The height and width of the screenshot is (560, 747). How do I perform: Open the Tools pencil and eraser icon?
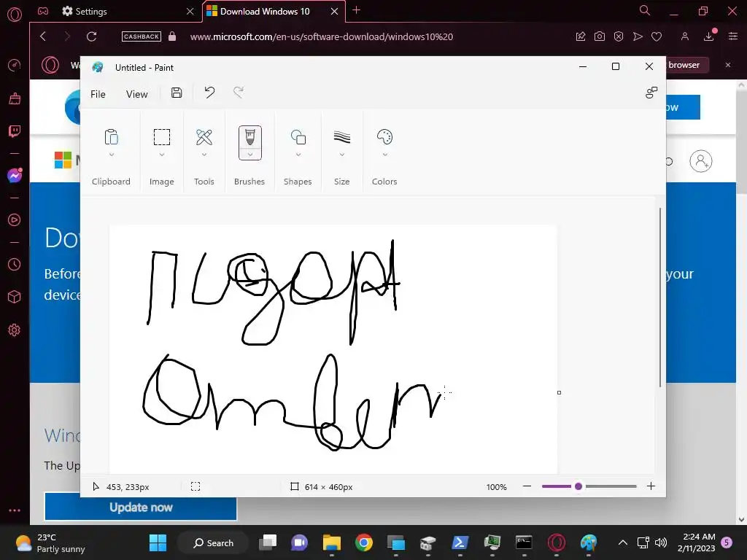[x=204, y=137]
